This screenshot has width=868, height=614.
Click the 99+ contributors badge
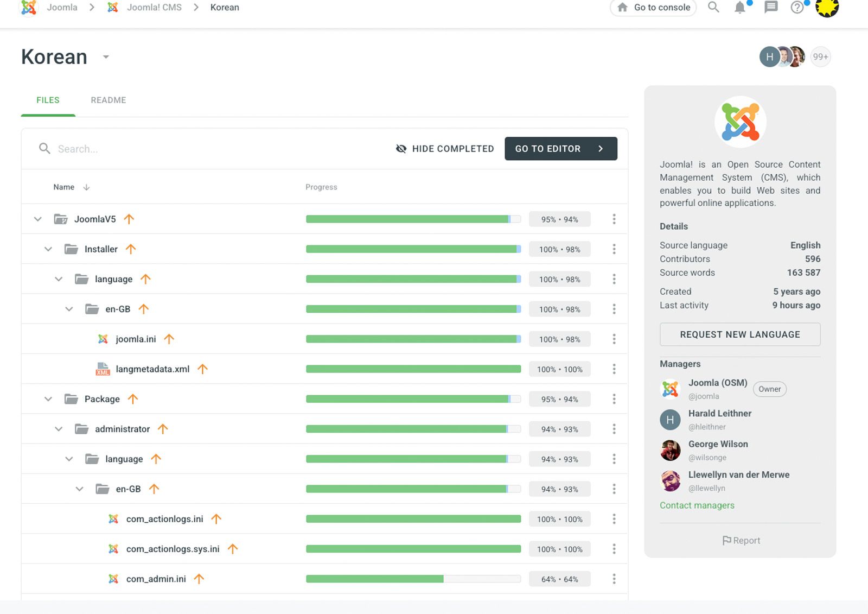pos(820,56)
